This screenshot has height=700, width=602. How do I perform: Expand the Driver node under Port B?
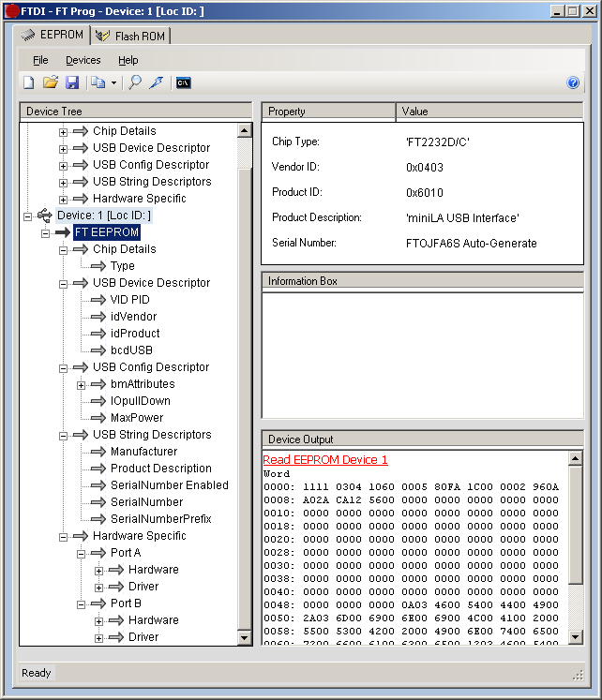point(99,638)
